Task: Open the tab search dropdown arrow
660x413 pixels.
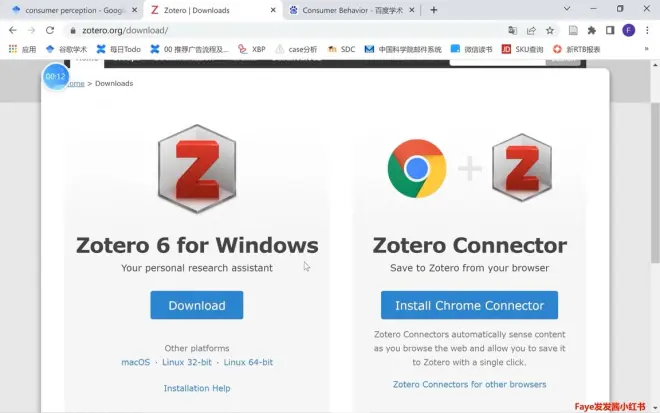Action: pyautogui.click(x=567, y=9)
